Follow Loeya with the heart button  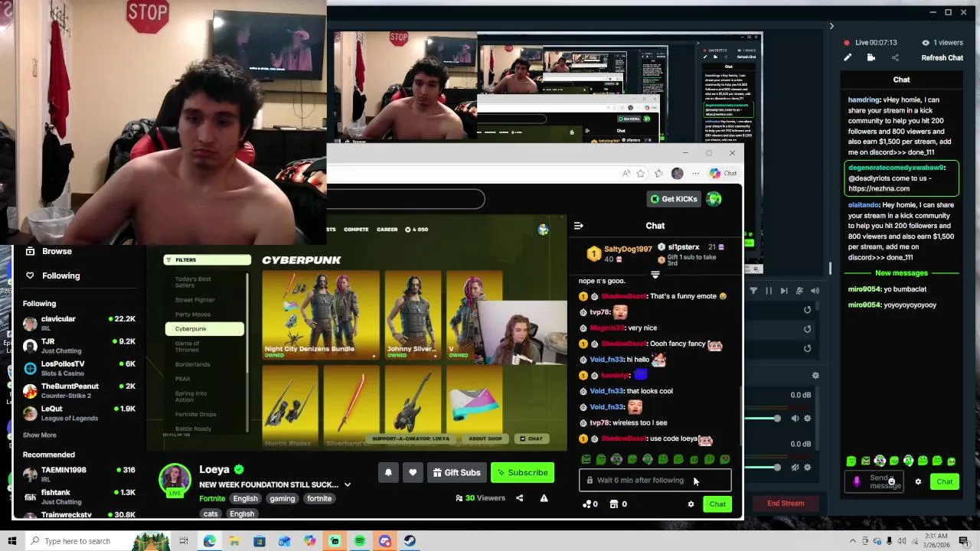tap(413, 472)
